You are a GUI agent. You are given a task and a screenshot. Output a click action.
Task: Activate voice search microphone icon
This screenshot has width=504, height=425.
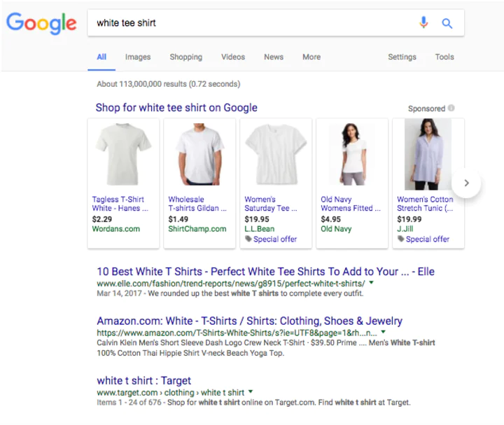pos(423,23)
